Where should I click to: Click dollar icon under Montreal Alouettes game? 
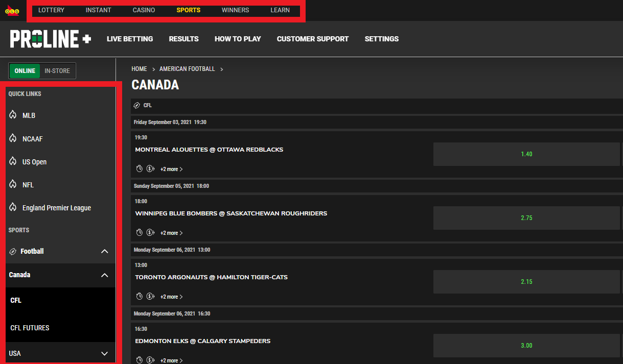pos(150,168)
